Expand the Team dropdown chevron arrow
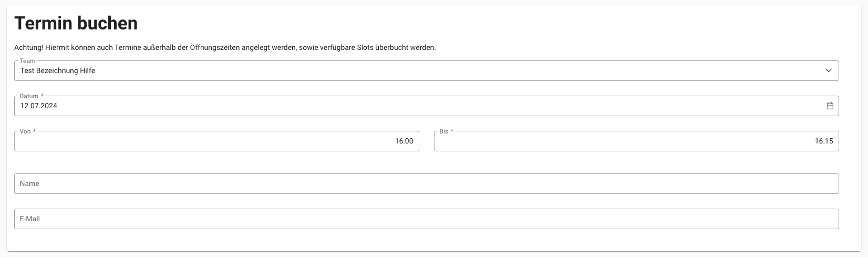868x257 pixels. [x=829, y=70]
